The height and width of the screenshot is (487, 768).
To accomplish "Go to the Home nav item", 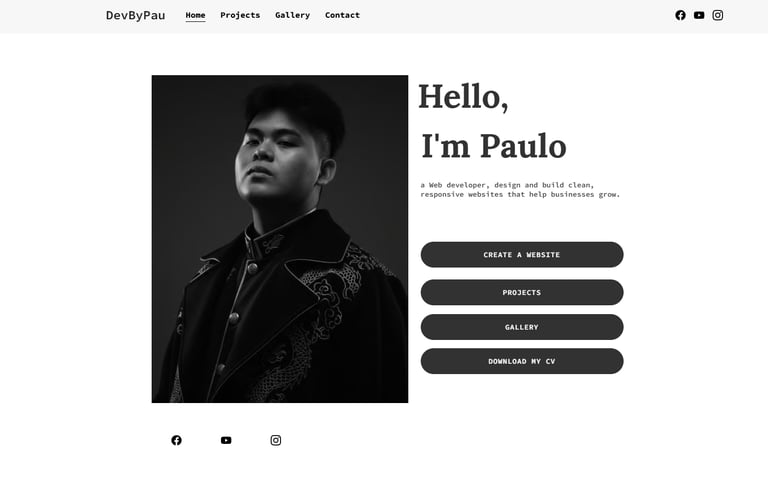I will (x=195, y=15).
